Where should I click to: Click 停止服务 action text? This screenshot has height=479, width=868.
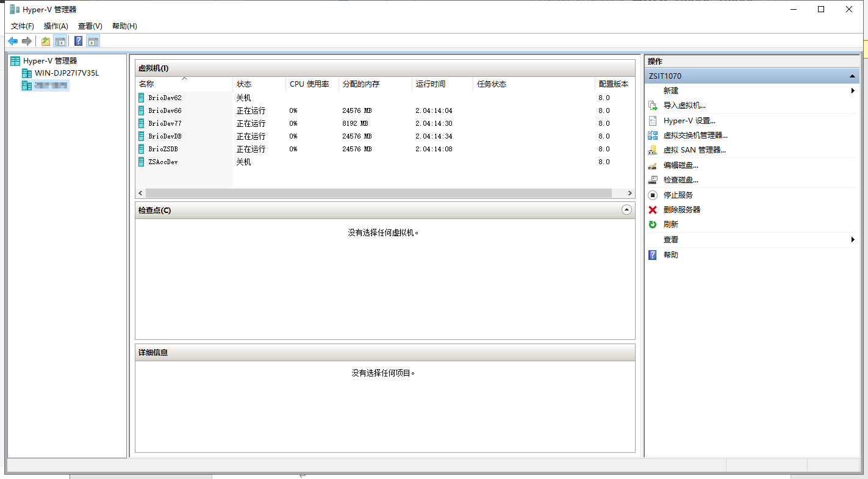coord(678,195)
